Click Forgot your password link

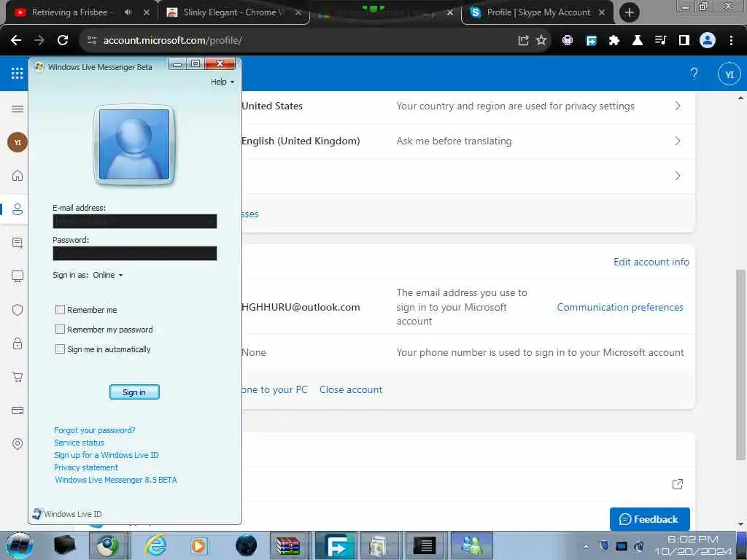click(x=94, y=430)
